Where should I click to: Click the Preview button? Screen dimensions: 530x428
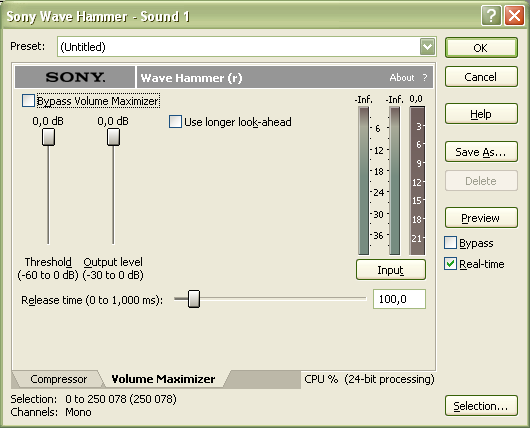[x=481, y=218]
